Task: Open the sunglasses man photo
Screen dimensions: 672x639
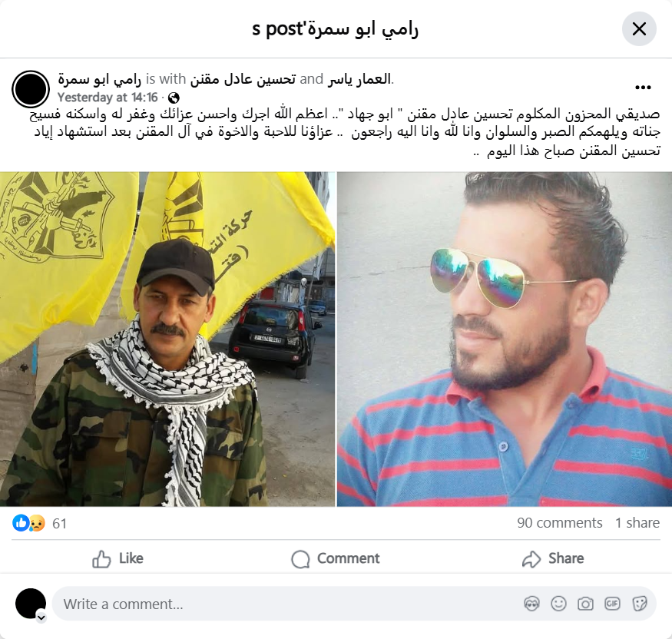Action: coord(505,339)
